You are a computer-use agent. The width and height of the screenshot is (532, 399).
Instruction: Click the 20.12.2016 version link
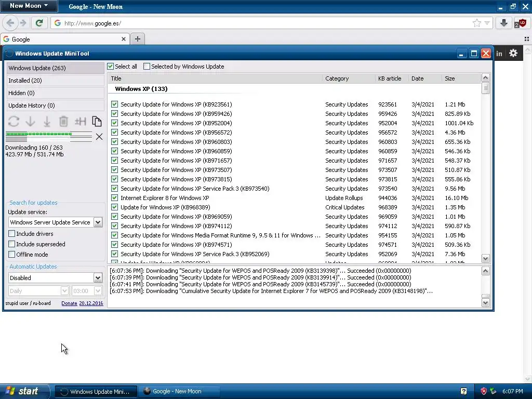coord(91,303)
